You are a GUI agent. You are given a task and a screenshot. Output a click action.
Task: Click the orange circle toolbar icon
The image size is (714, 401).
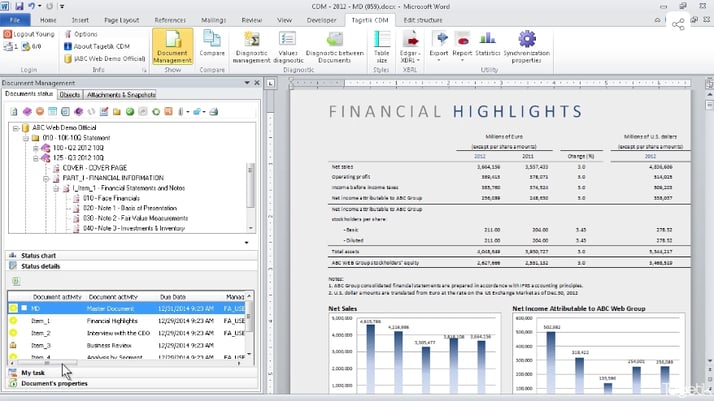(40, 112)
